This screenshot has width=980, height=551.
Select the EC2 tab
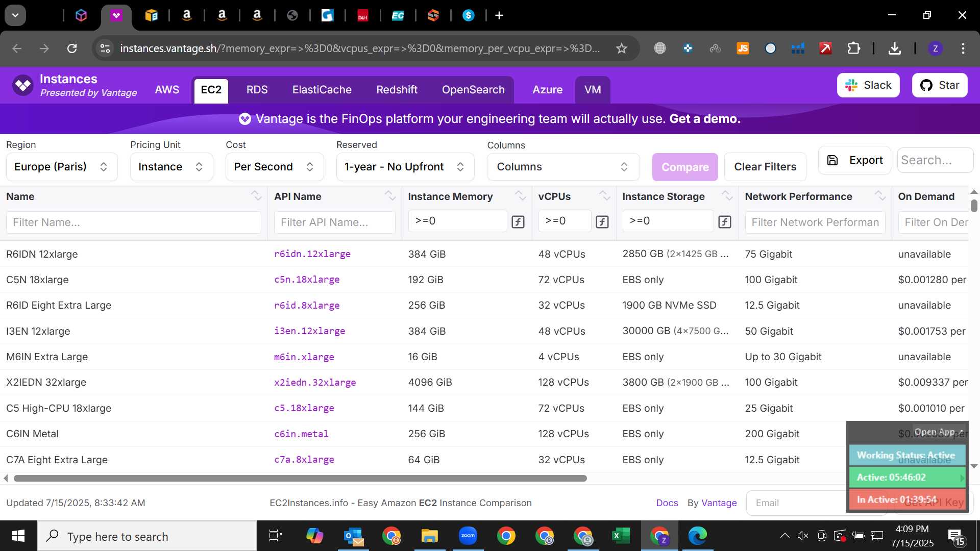[x=211, y=90]
